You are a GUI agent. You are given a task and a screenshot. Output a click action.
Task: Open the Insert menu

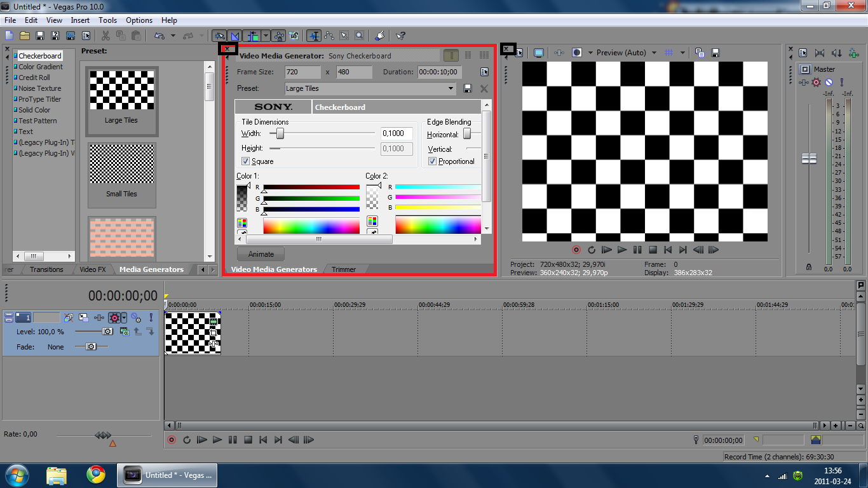pyautogui.click(x=80, y=20)
